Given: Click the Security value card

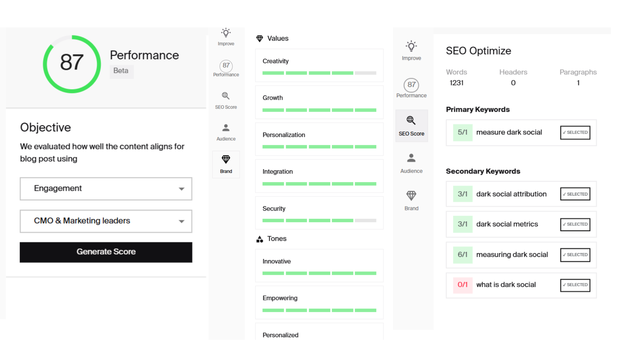Looking at the screenshot, I should point(319,213).
